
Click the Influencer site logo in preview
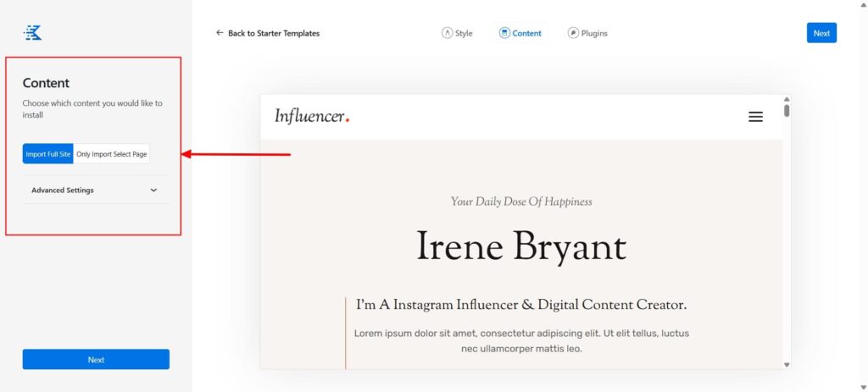point(312,117)
